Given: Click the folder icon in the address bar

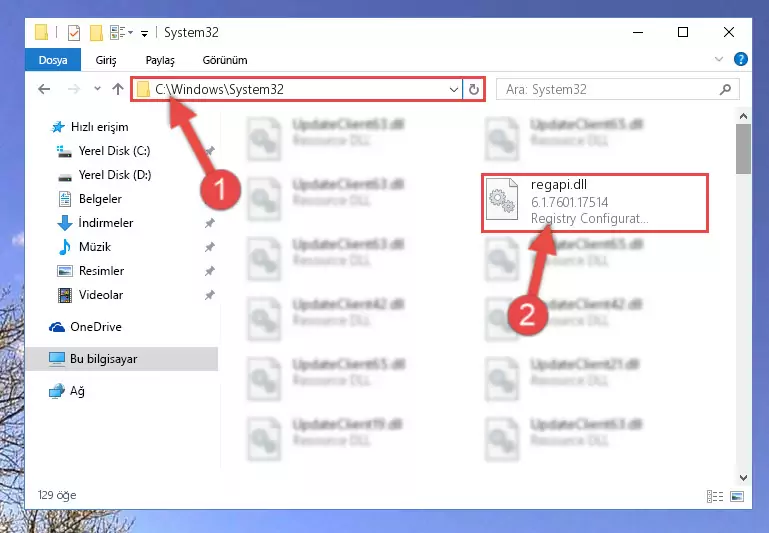Looking at the screenshot, I should pyautogui.click(x=143, y=89).
